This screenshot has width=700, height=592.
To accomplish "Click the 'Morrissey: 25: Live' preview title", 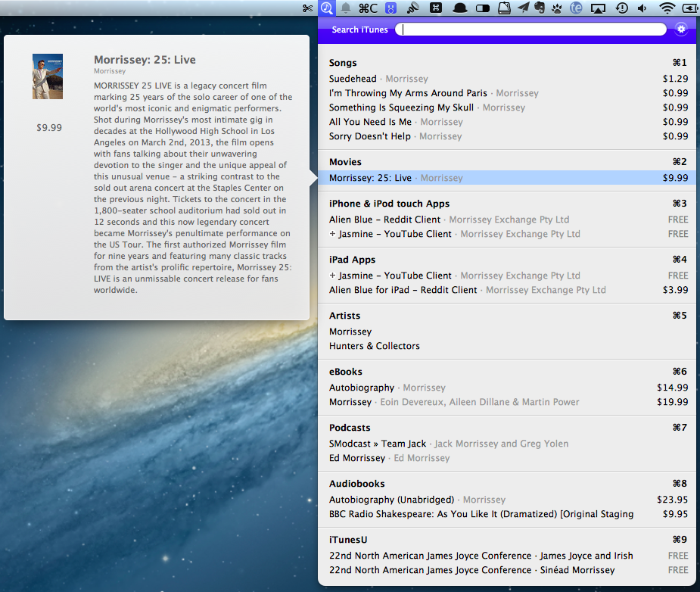I will tap(145, 60).
